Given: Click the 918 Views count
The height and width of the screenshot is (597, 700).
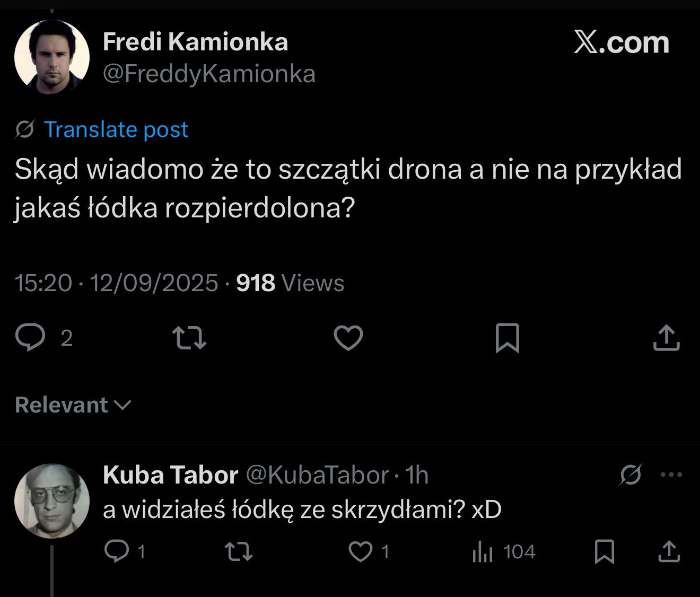Looking at the screenshot, I should click(x=290, y=283).
